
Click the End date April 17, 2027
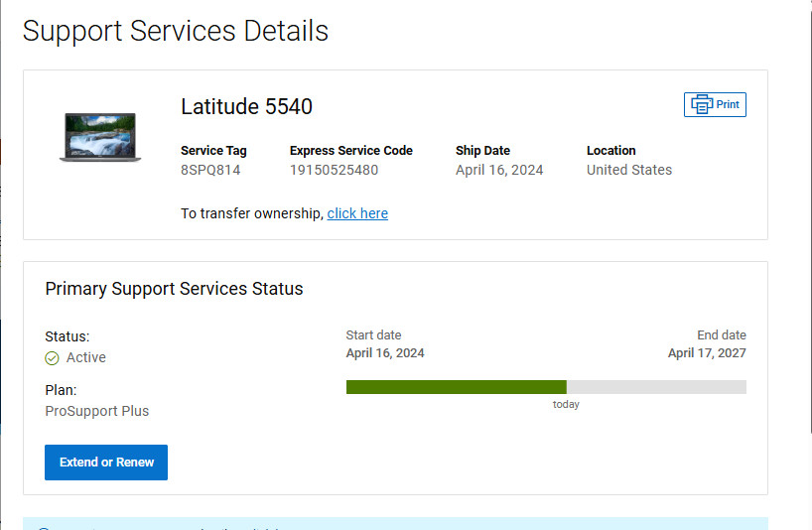707,353
